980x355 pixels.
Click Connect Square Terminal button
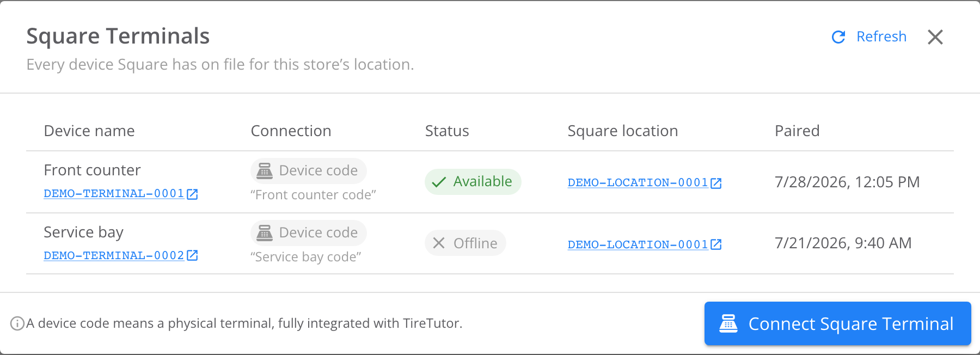(837, 323)
